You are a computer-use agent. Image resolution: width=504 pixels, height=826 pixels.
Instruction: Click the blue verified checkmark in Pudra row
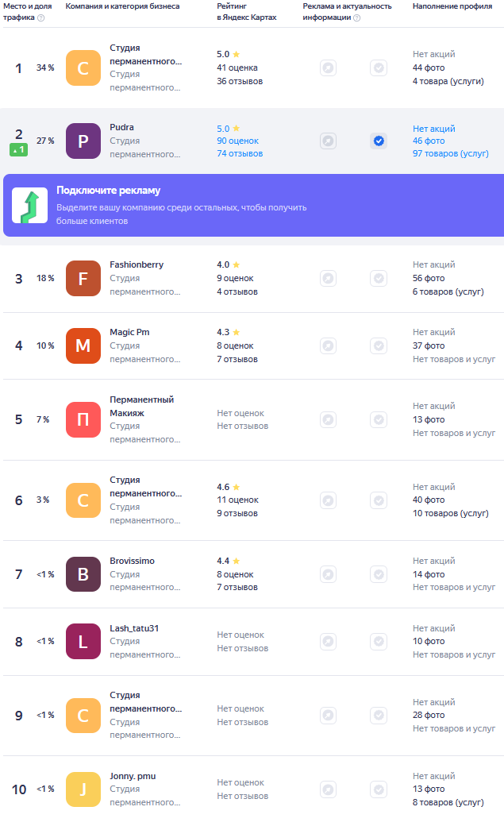pos(379,141)
